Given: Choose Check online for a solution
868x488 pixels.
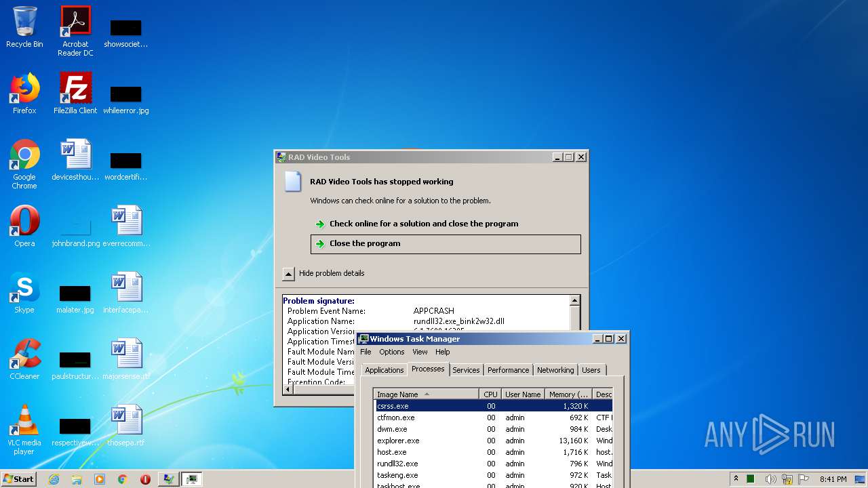Looking at the screenshot, I should tap(424, 224).
